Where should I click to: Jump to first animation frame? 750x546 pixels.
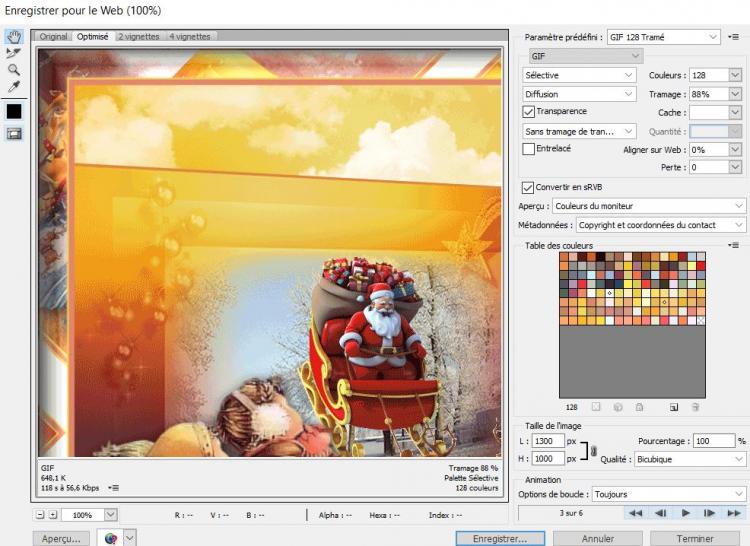point(634,513)
